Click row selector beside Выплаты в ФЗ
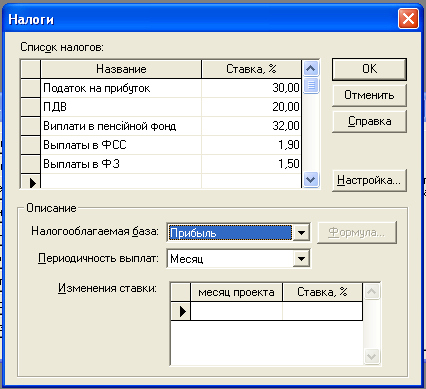This screenshot has height=389, width=426. (30, 164)
